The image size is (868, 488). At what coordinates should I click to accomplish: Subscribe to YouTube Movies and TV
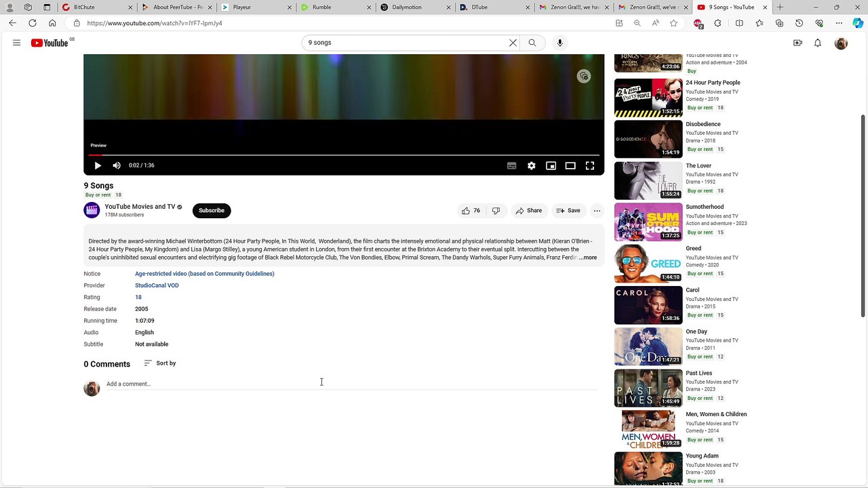coord(212,210)
